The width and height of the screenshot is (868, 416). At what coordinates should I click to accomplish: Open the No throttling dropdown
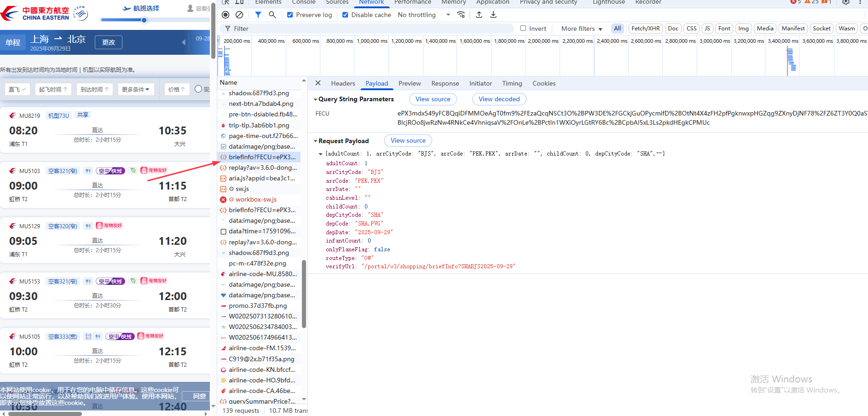tap(424, 15)
